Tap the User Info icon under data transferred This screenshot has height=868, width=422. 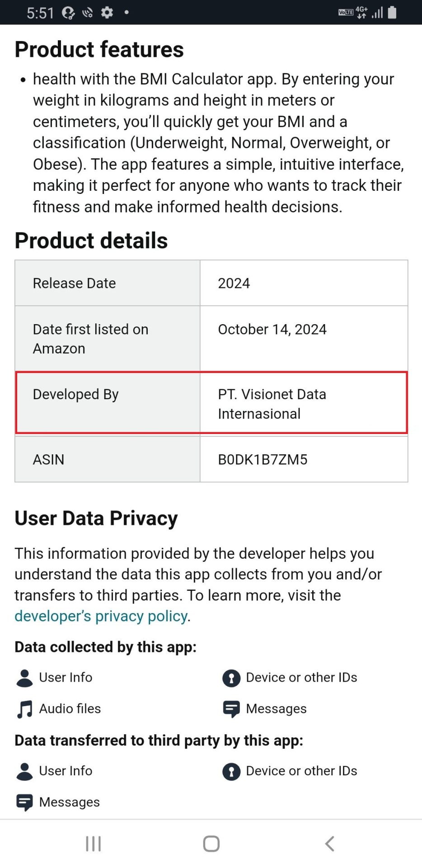(x=24, y=771)
